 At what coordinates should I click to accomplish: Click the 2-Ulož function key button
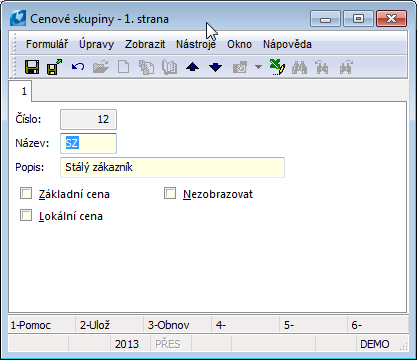(110, 325)
